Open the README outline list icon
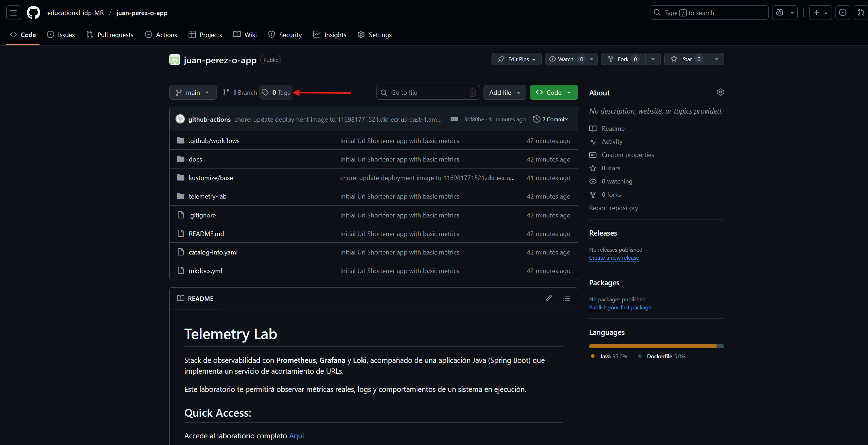The width and height of the screenshot is (868, 445). pos(566,298)
